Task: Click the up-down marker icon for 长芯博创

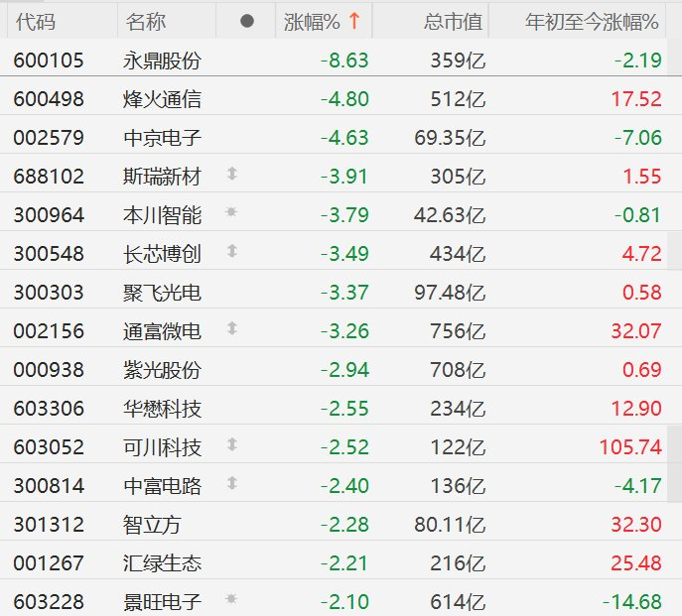Action: (x=232, y=251)
